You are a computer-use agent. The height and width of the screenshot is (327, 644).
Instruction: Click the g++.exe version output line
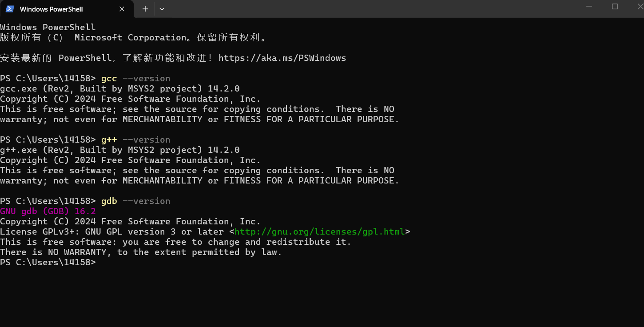click(x=120, y=150)
